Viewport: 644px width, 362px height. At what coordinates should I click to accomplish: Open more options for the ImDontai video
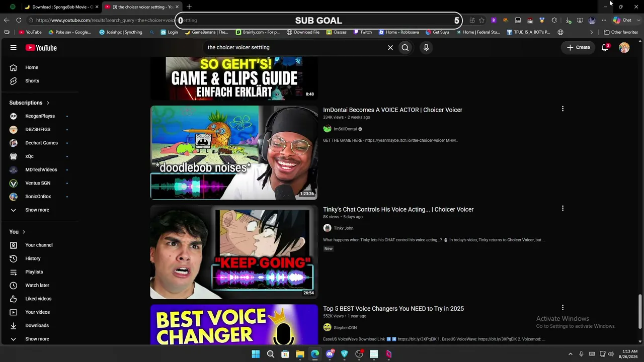pos(562,109)
